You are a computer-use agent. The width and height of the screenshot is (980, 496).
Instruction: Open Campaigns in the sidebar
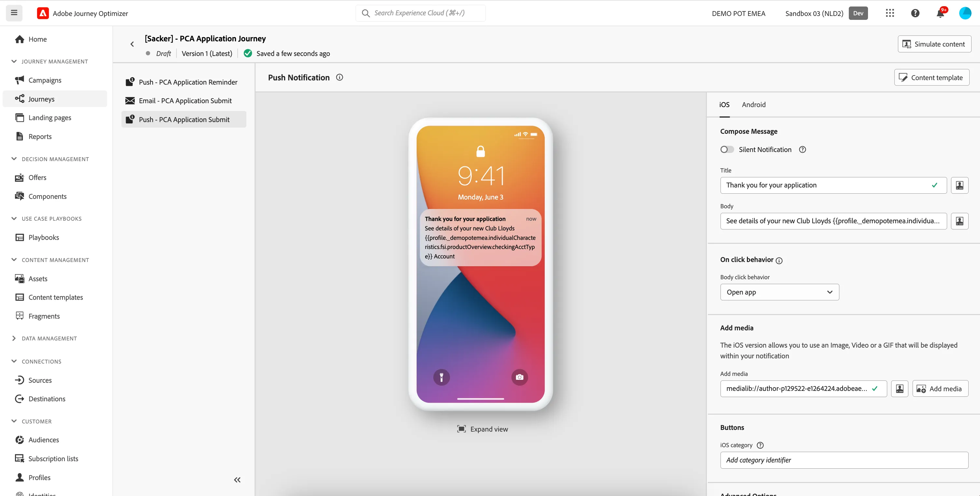pyautogui.click(x=45, y=80)
